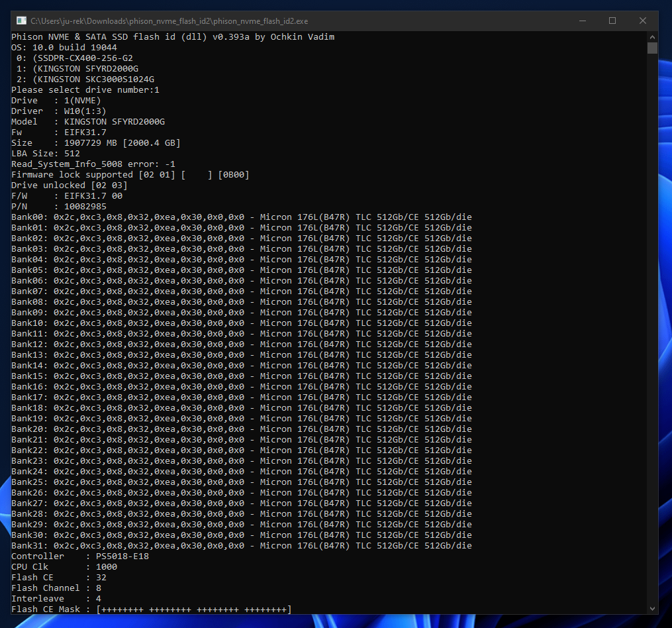The height and width of the screenshot is (628, 672).
Task: Click the Bank23 flash ID row
Action: click(241, 460)
